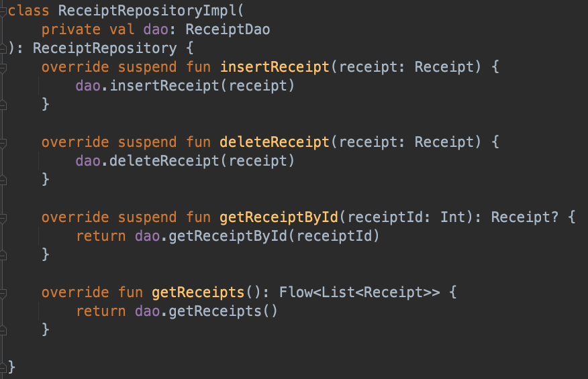Click the 'val' keyword in constructor
Image resolution: width=588 pixels, height=379 pixels.
(122, 30)
